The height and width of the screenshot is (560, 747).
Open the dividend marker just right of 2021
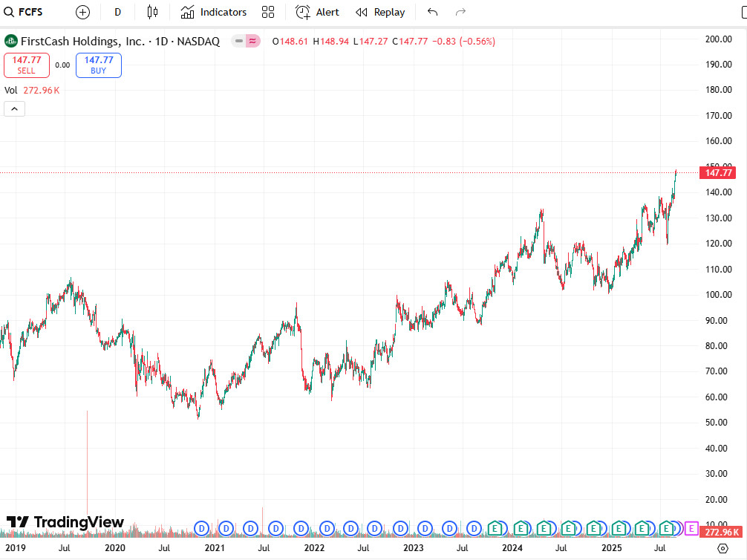(x=226, y=529)
